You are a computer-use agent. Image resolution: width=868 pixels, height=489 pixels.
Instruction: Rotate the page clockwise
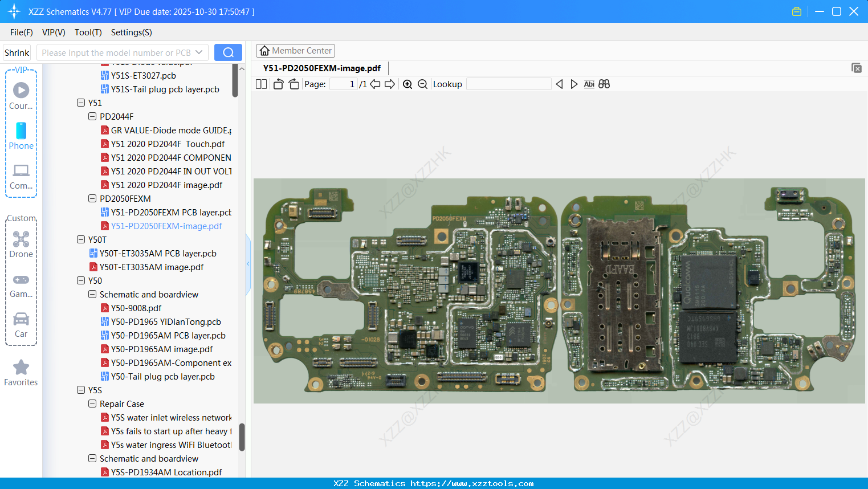tap(294, 84)
